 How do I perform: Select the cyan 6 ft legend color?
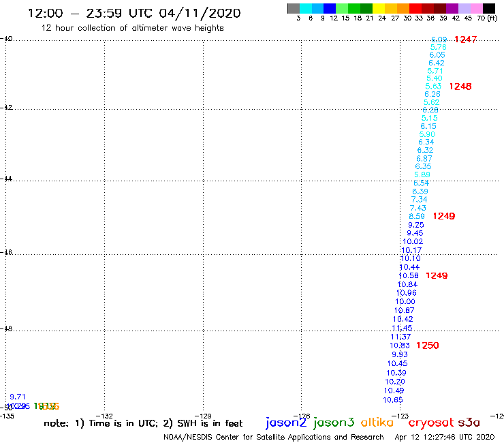click(x=306, y=8)
